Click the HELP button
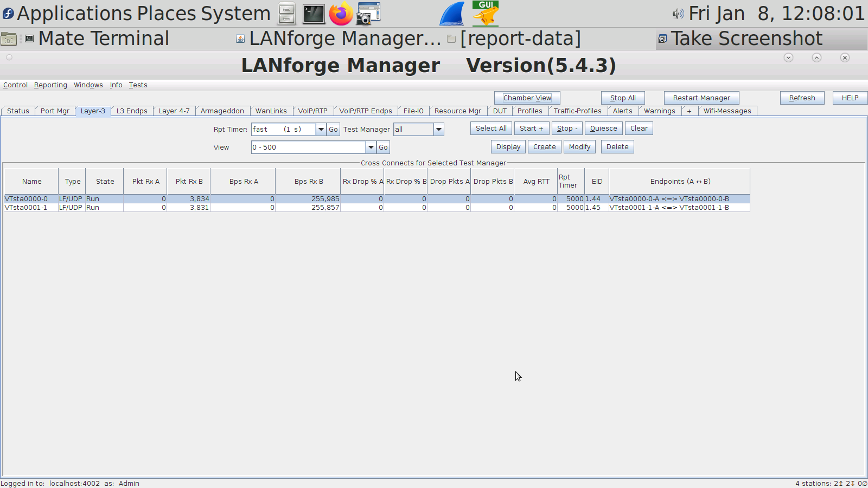Viewport: 868px width, 488px height. (x=850, y=98)
